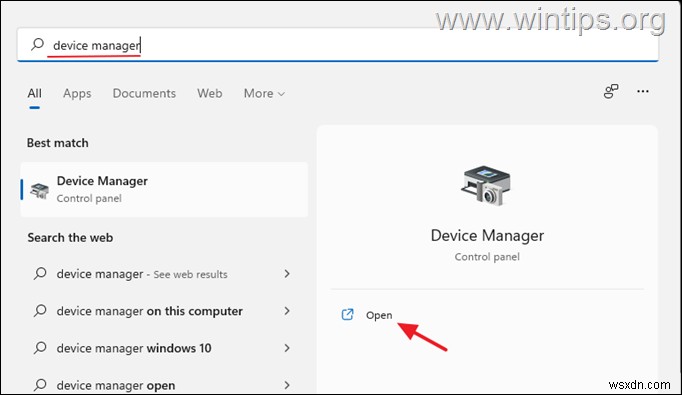Screen dimensions: 682x395
Task: Expand the arrow for 'device manager on this computer'
Action: pyautogui.click(x=287, y=311)
